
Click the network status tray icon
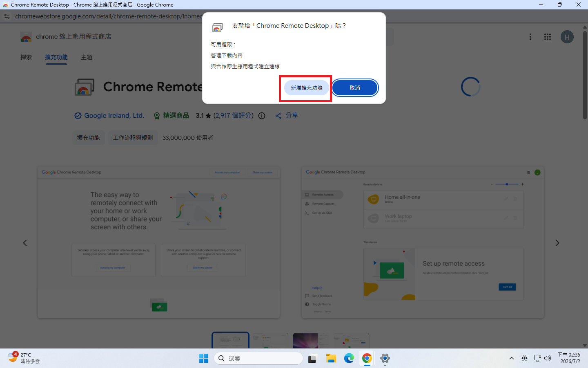(x=537, y=358)
